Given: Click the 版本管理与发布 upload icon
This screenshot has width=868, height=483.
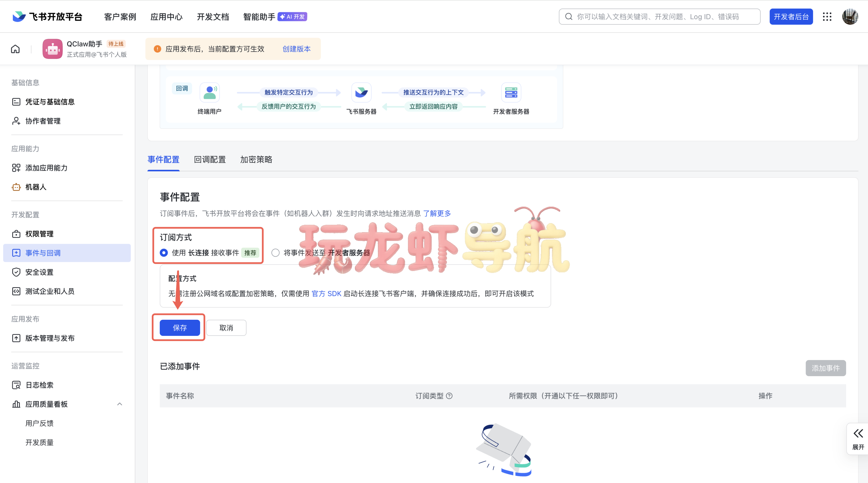Looking at the screenshot, I should 16,338.
